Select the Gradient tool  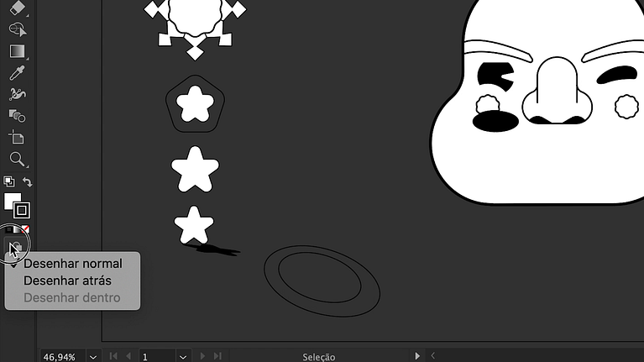[x=17, y=51]
